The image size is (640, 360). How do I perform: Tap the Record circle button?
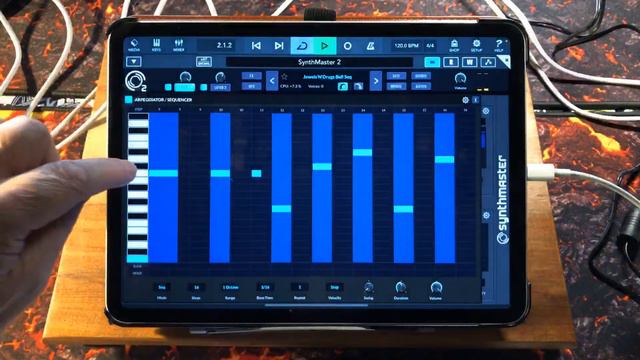347,46
